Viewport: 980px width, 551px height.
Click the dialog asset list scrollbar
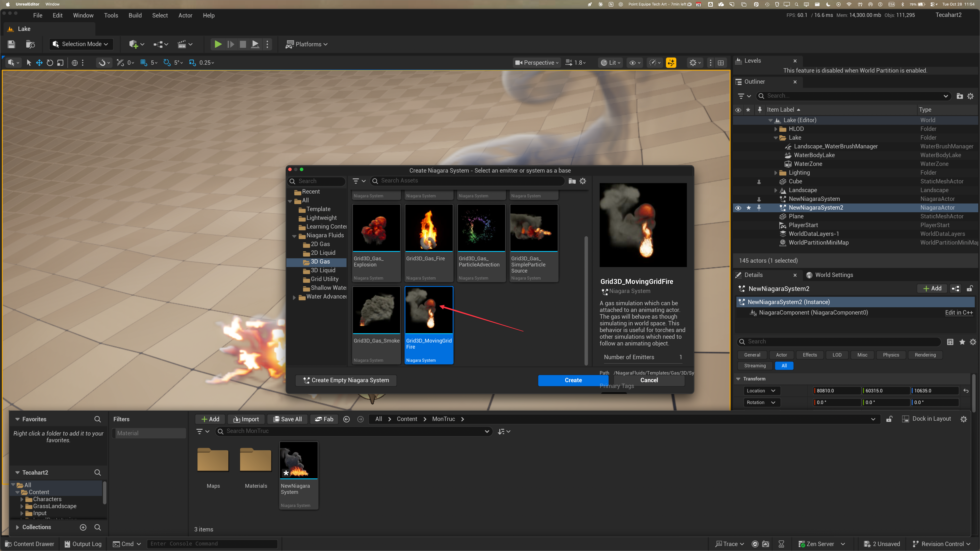coord(586,300)
